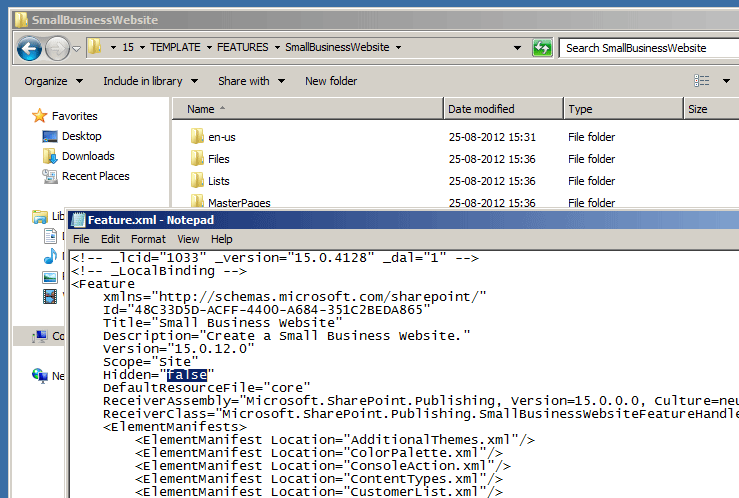
Task: Sort by Type column header
Action: (623, 109)
